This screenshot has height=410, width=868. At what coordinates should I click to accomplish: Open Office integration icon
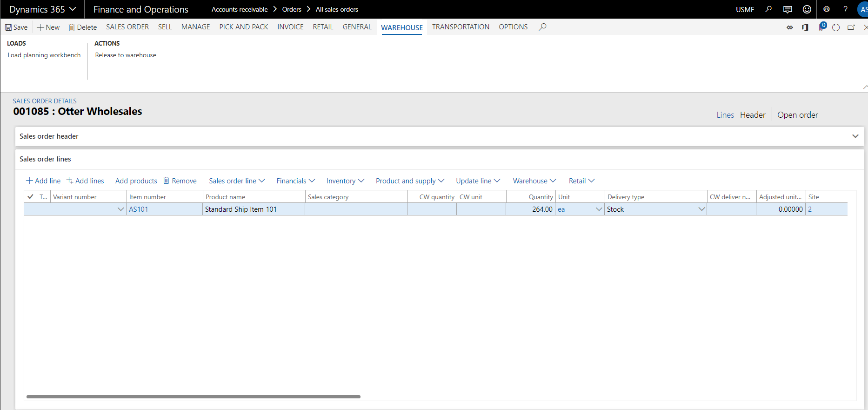[805, 27]
